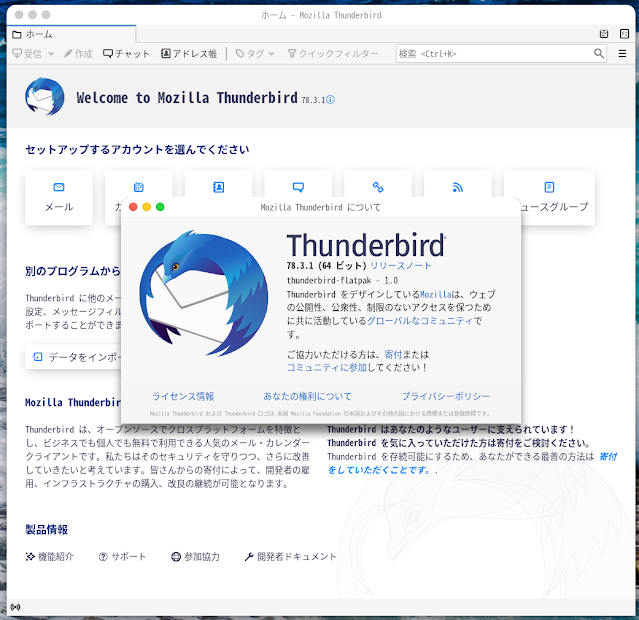Open the リリースノート link in the About dialog
Image resolution: width=639 pixels, height=620 pixels.
[401, 266]
